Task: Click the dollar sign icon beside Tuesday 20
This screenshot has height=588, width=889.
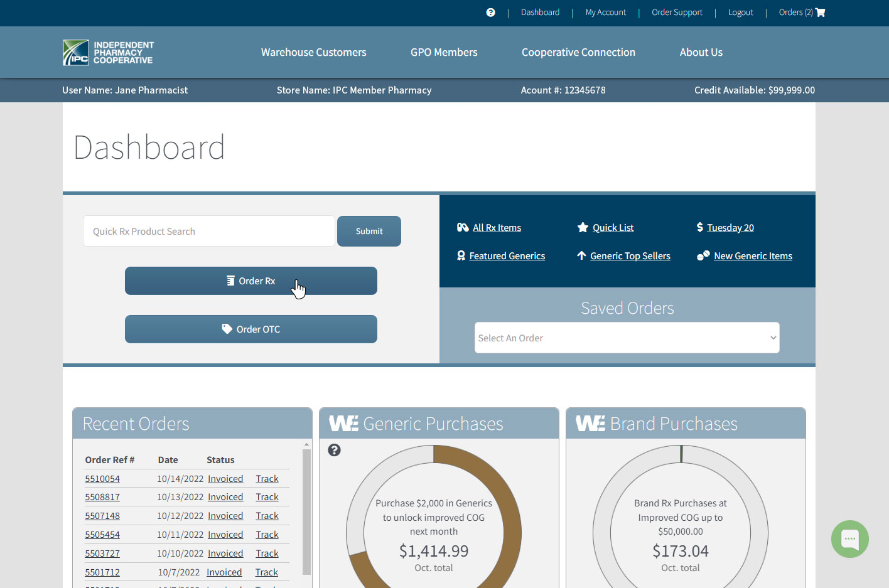Action: (x=700, y=227)
